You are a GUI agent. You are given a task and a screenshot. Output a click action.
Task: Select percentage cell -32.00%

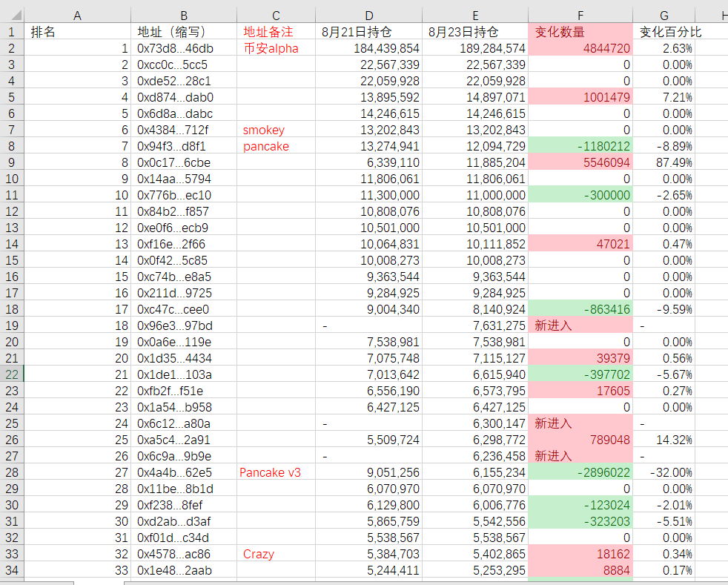pyautogui.click(x=664, y=472)
